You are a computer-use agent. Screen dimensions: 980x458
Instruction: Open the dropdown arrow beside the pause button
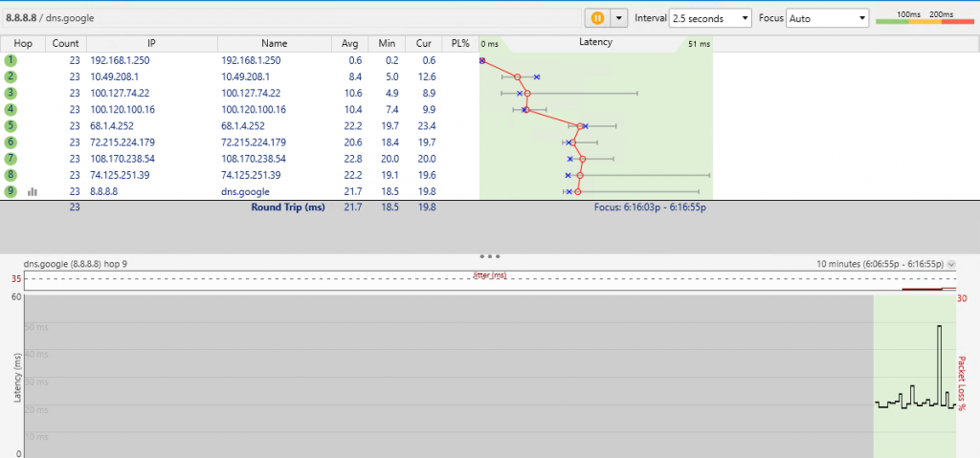[618, 18]
